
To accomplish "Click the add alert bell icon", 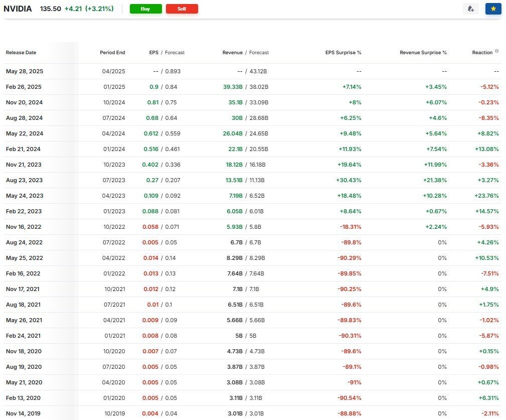I will 470,9.
